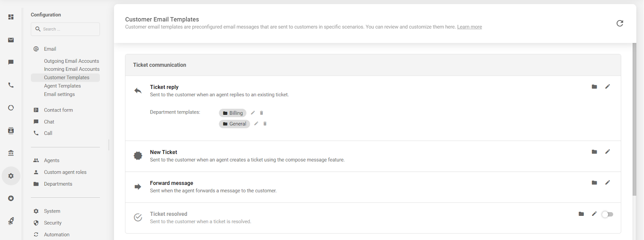The height and width of the screenshot is (240, 644).
Task: Go to Agent Templates
Action: pyautogui.click(x=62, y=86)
